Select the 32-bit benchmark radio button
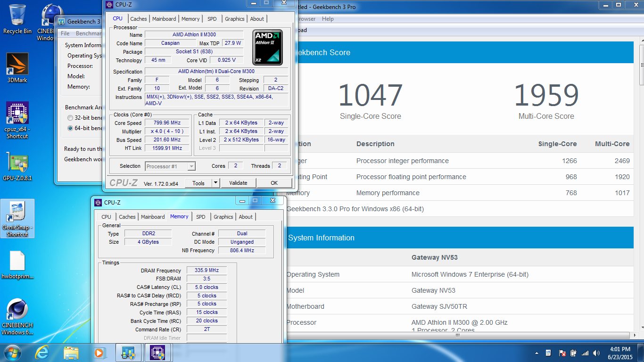 pos(70,118)
